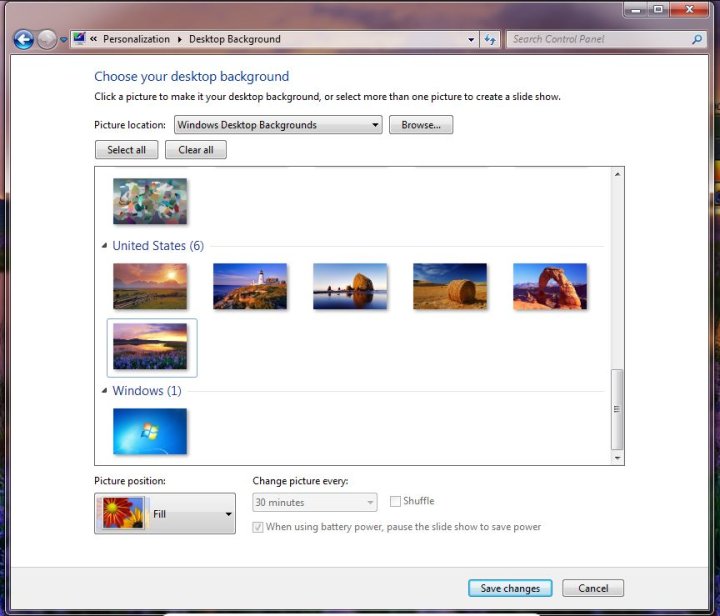
Task: Click the 'Choose your desktop background' heading
Action: click(191, 76)
